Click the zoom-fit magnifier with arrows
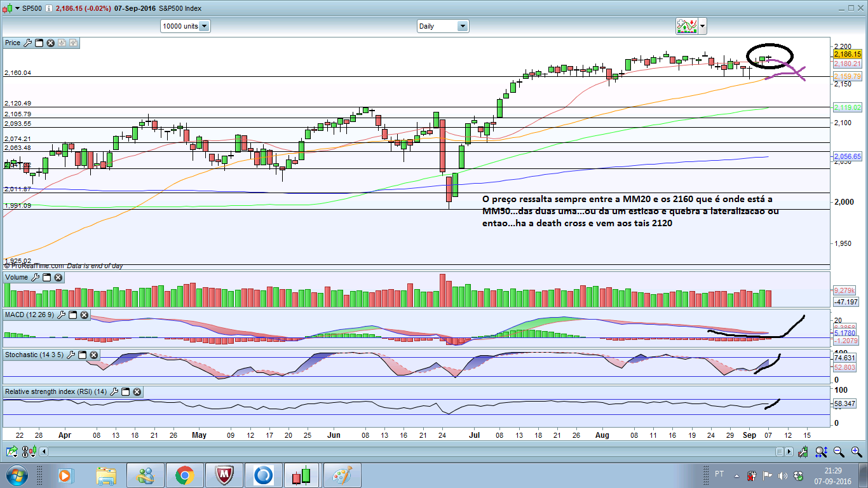868x488 pixels. click(x=822, y=452)
